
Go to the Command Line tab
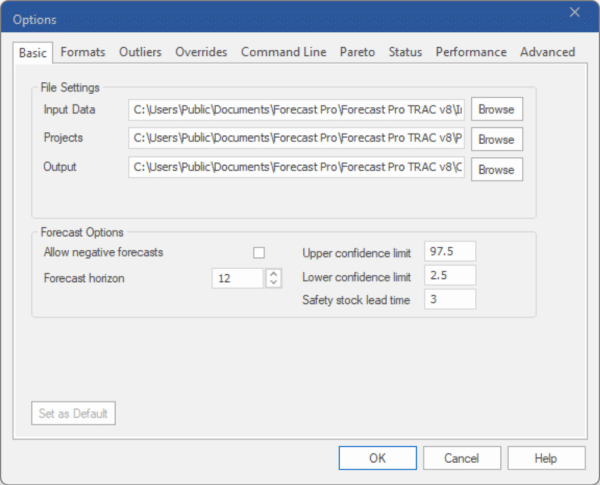(x=283, y=52)
